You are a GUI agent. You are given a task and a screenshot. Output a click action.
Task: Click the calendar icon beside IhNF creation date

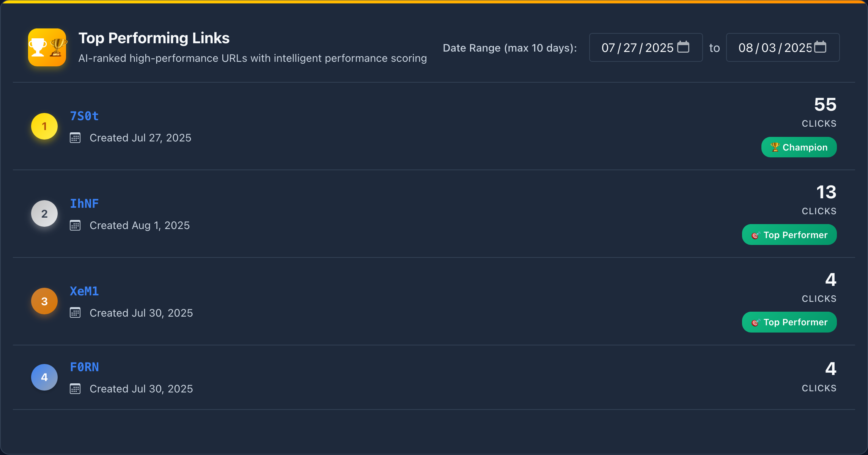[x=75, y=225]
